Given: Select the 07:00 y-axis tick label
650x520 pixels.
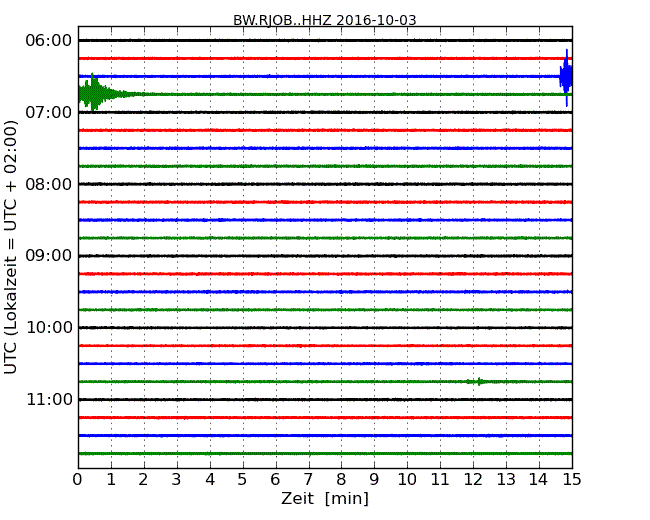Looking at the screenshot, I should point(49,112).
